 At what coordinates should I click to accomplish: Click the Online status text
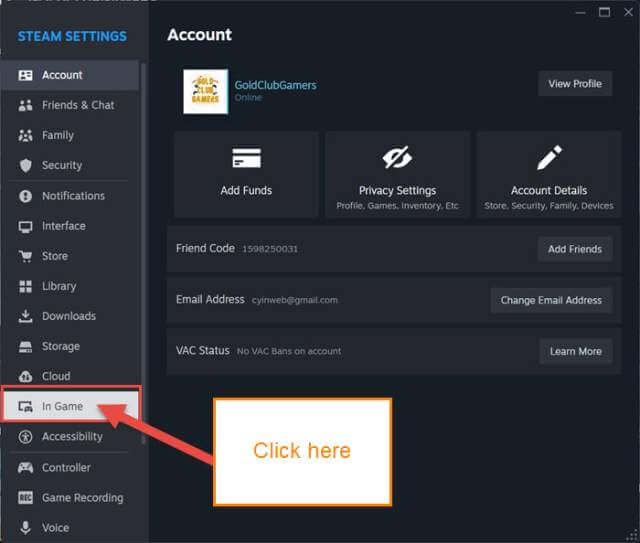point(248,98)
